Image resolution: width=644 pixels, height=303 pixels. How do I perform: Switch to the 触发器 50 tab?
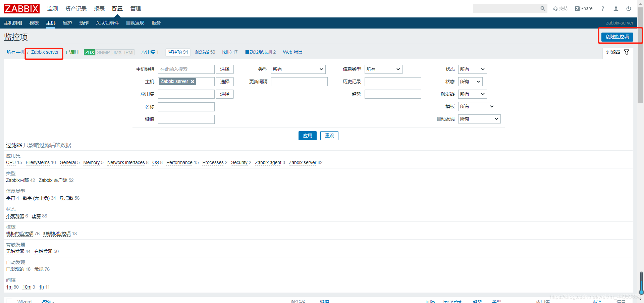point(205,52)
